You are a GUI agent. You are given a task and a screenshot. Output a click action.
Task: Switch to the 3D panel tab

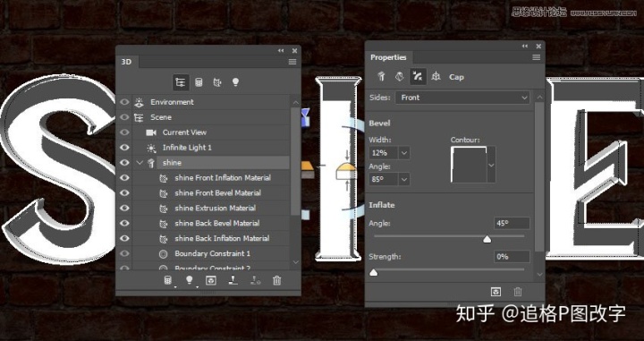[x=126, y=62]
